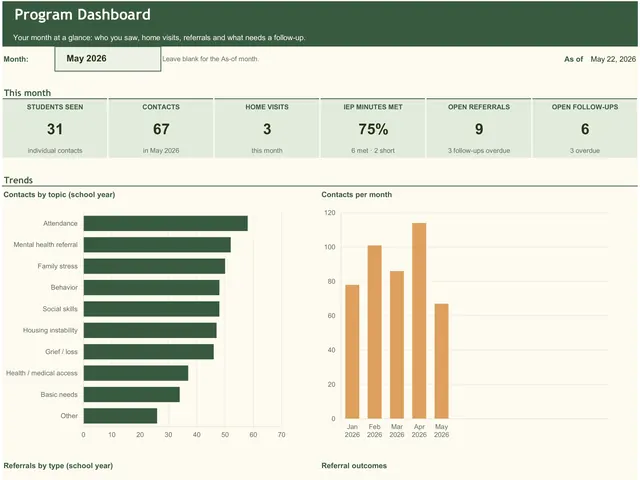The image size is (640, 480).
Task: Select the Health / medical access bar
Action: [x=136, y=373]
